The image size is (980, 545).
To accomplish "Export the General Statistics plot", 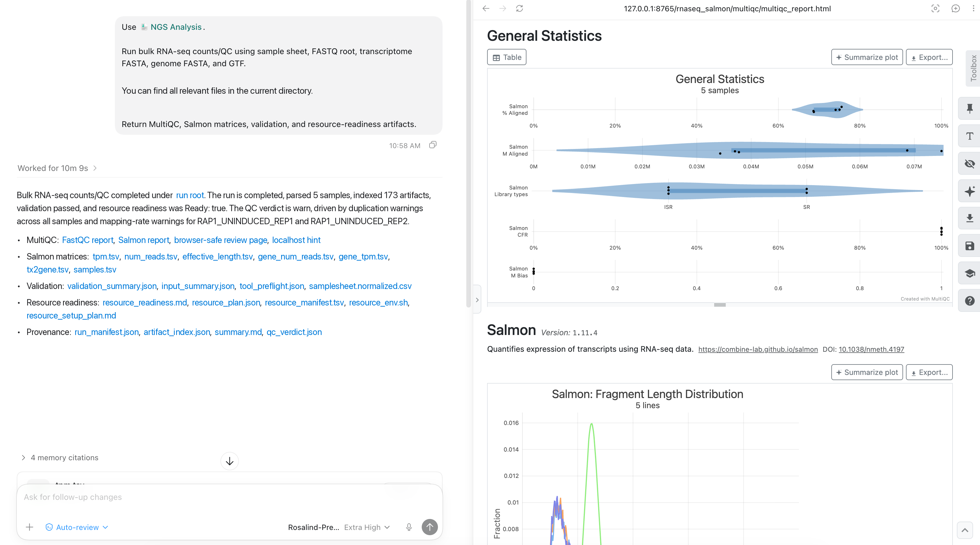I will pos(929,57).
